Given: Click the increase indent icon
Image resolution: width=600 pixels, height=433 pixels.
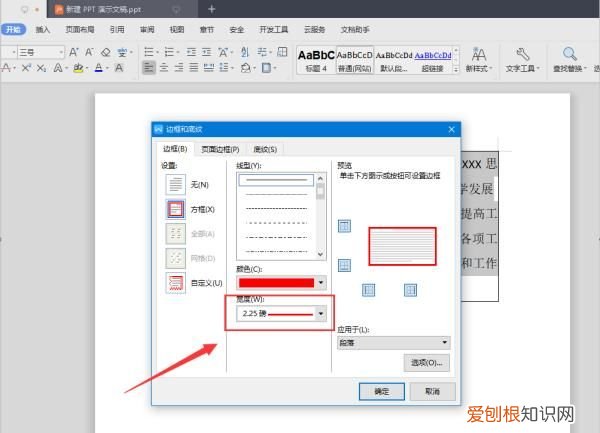Looking at the screenshot, I should 207,52.
